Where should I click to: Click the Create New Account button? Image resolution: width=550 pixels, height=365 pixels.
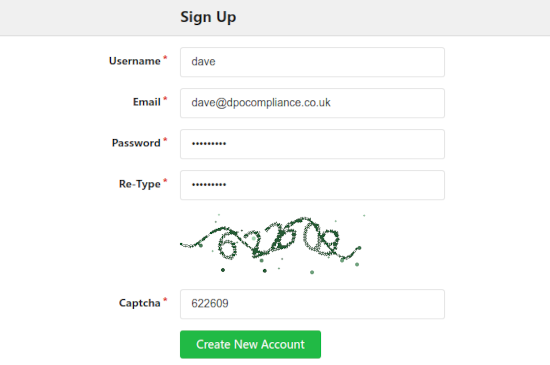point(250,344)
